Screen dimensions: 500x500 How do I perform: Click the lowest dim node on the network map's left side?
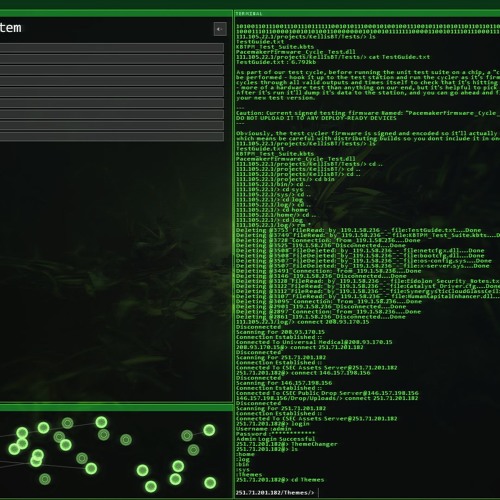pos(45,479)
